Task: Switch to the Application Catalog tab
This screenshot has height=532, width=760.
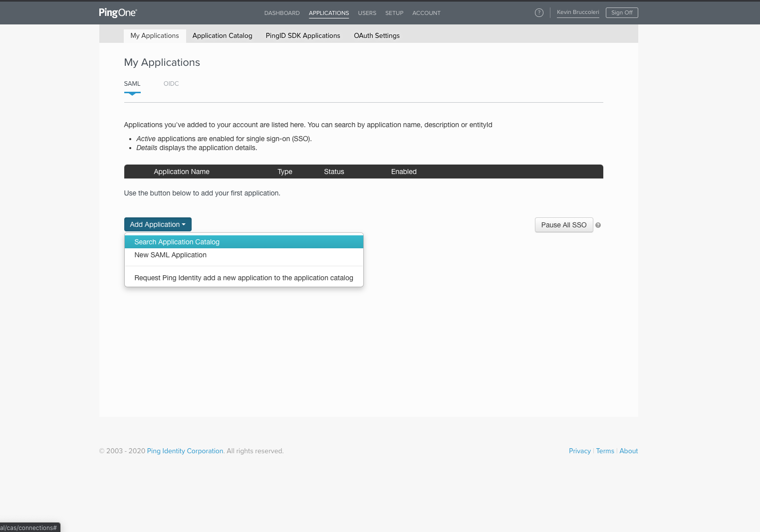Action: (222, 36)
